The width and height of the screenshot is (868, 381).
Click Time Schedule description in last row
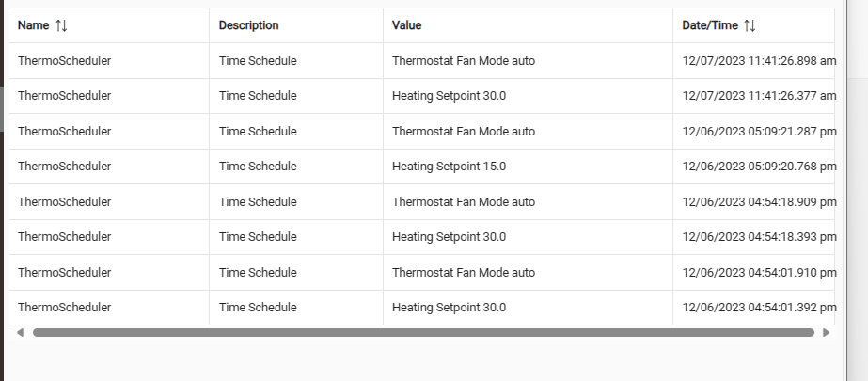258,308
